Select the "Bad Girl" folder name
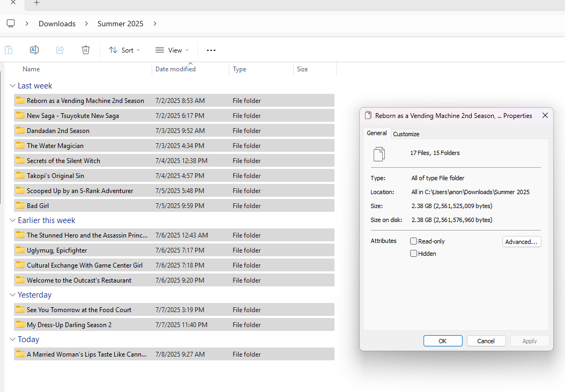565x392 pixels. (38, 205)
